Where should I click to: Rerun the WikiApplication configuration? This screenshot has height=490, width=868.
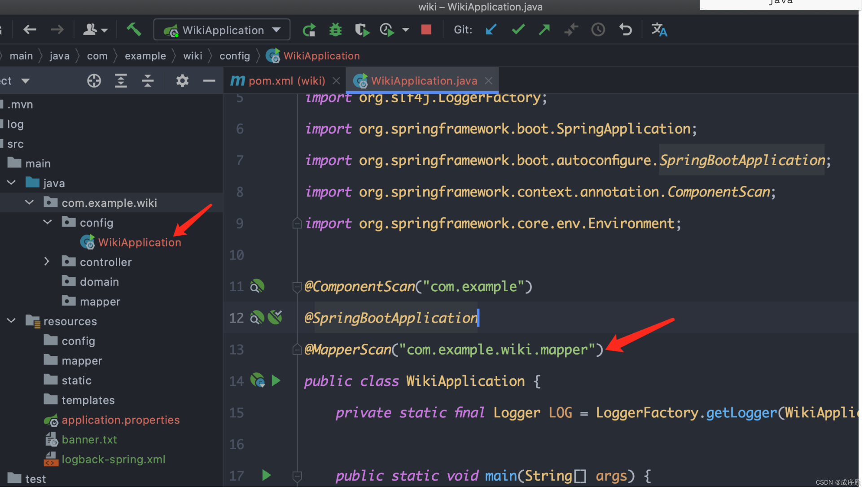309,30
